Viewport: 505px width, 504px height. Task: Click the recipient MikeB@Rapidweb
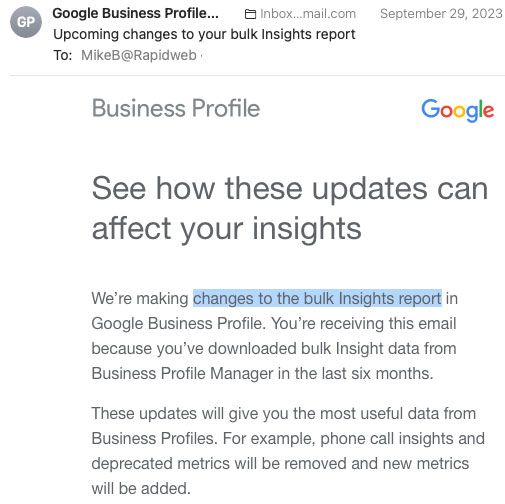(139, 55)
